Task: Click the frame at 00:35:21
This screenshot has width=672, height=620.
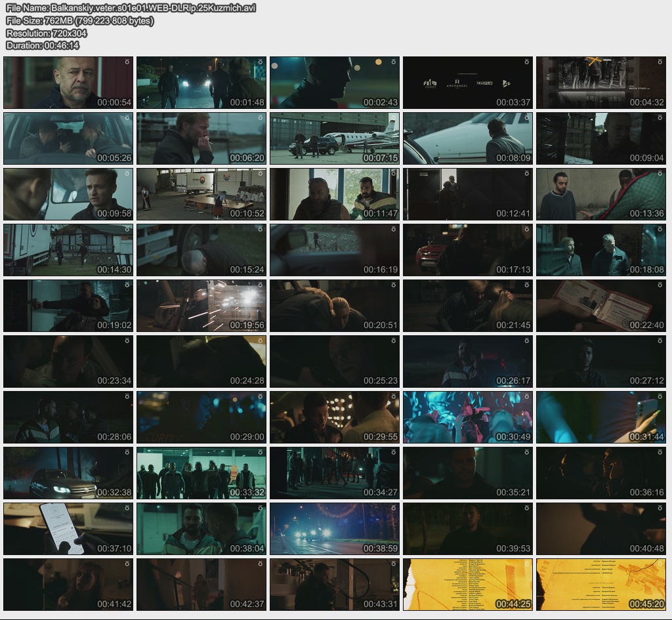Action: point(468,474)
